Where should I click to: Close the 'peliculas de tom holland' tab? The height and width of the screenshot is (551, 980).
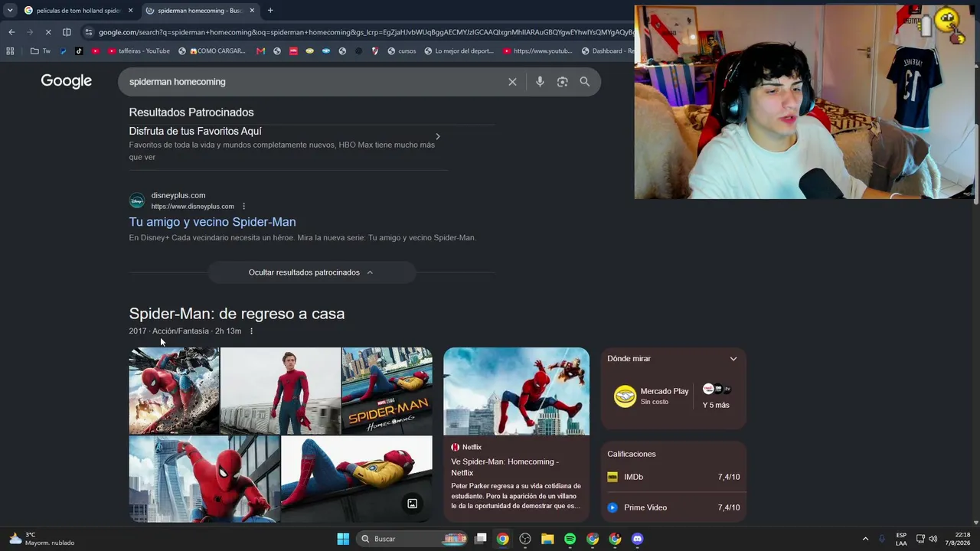(x=131, y=11)
